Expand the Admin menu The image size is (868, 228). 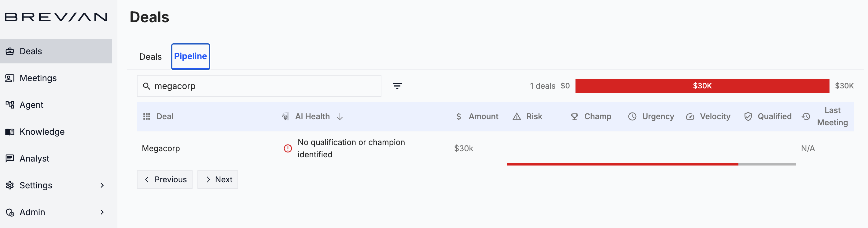pos(32,212)
